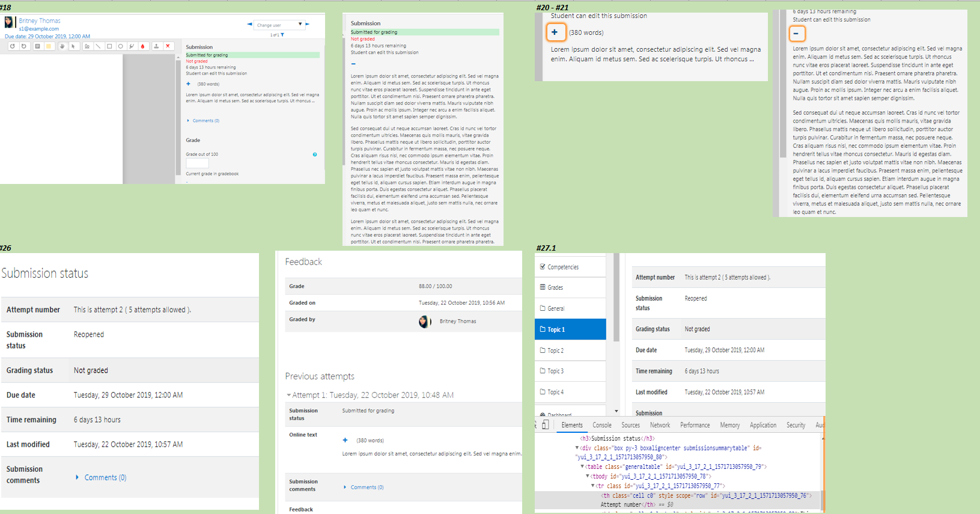The width and height of the screenshot is (980, 514).
Task: Click Britney Thomas avatar in Feedback table
Action: [425, 322]
